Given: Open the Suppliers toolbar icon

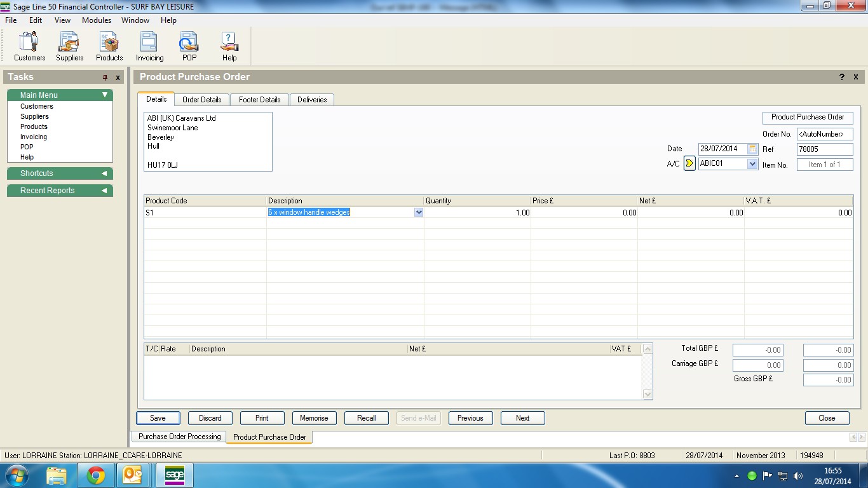Looking at the screenshot, I should (69, 46).
